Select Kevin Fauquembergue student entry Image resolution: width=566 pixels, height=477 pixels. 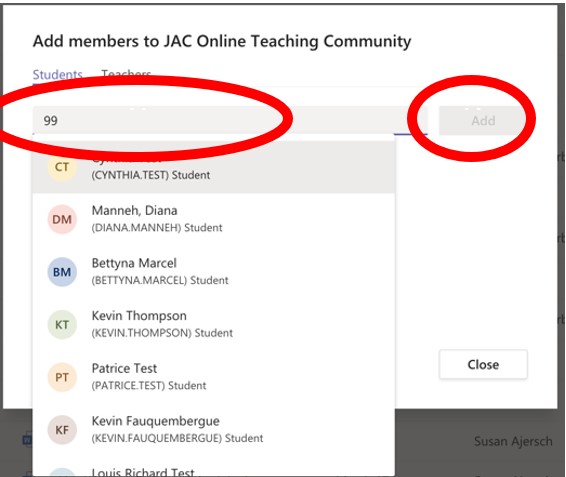(x=214, y=430)
